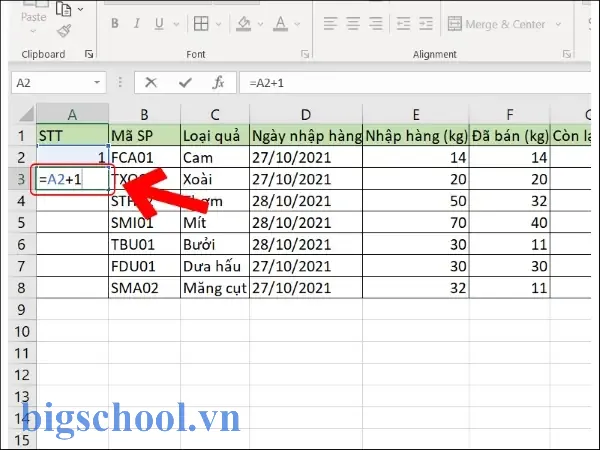Click the Cam cell
Screen dimensions: 600x450
[215, 157]
